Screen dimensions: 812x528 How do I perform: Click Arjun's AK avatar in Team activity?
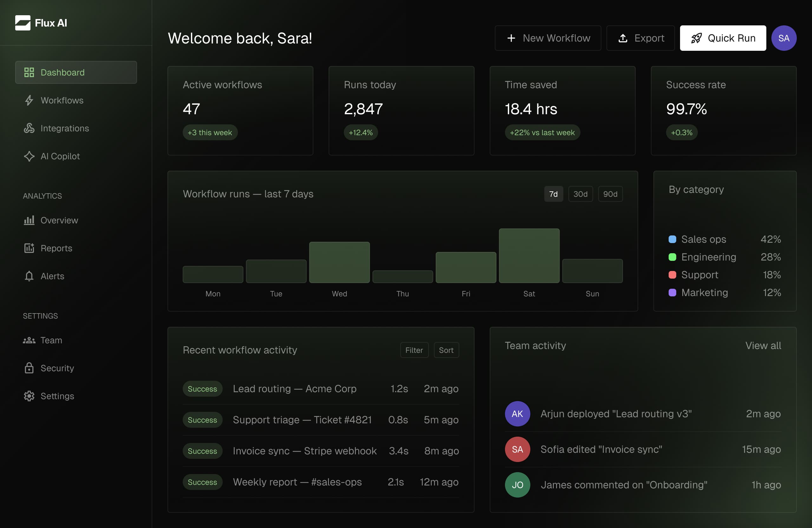click(x=517, y=414)
